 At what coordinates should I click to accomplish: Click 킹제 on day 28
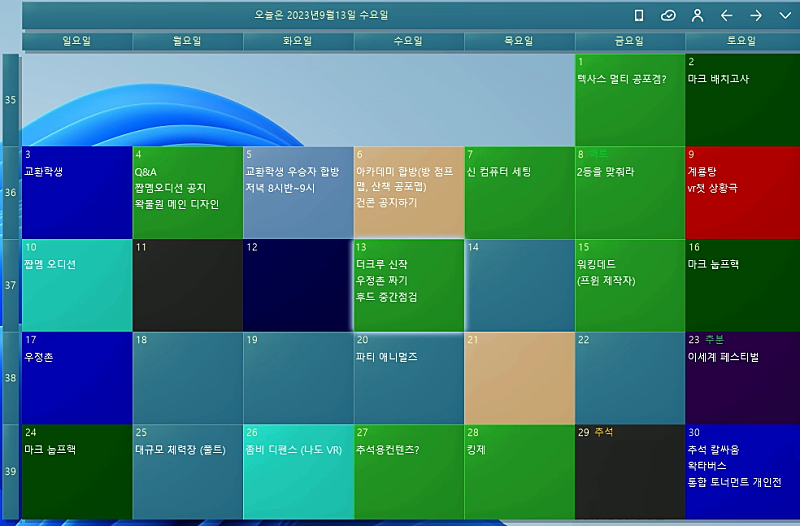476,450
